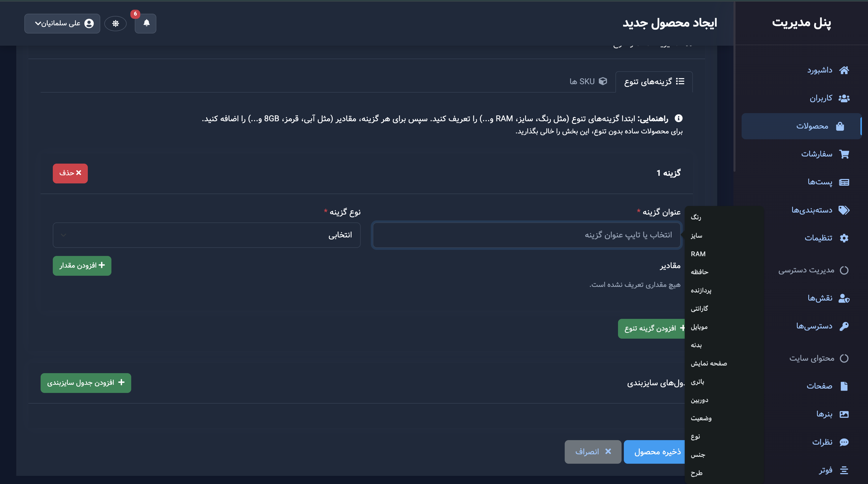This screenshot has width=868, height=484.
Task: Click ذخیره محصول to save the product
Action: (x=654, y=452)
